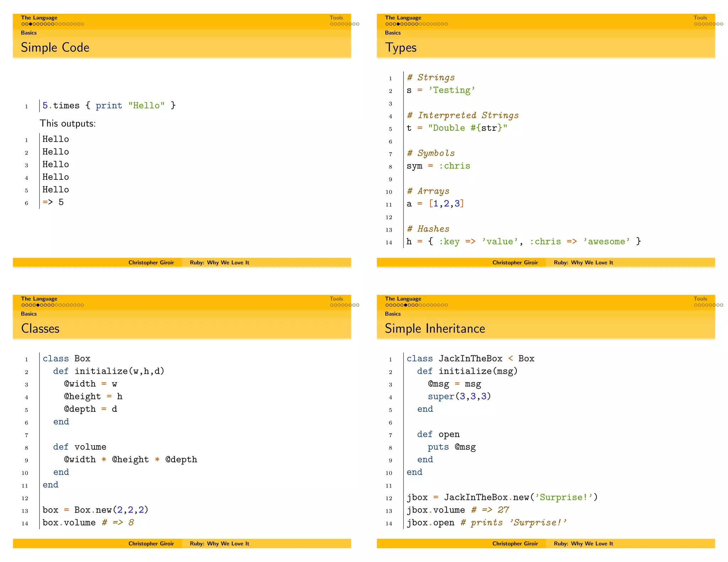Click the 'Simple Code' slide title
The width and height of the screenshot is (728, 562).
55,47
